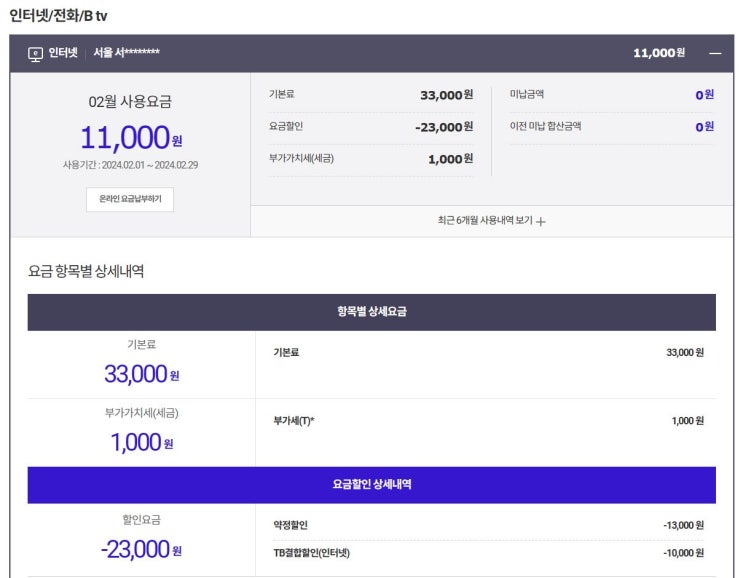
Task: Click the 요금할인 -23,000원 summary row
Action: pyautogui.click(x=371, y=127)
